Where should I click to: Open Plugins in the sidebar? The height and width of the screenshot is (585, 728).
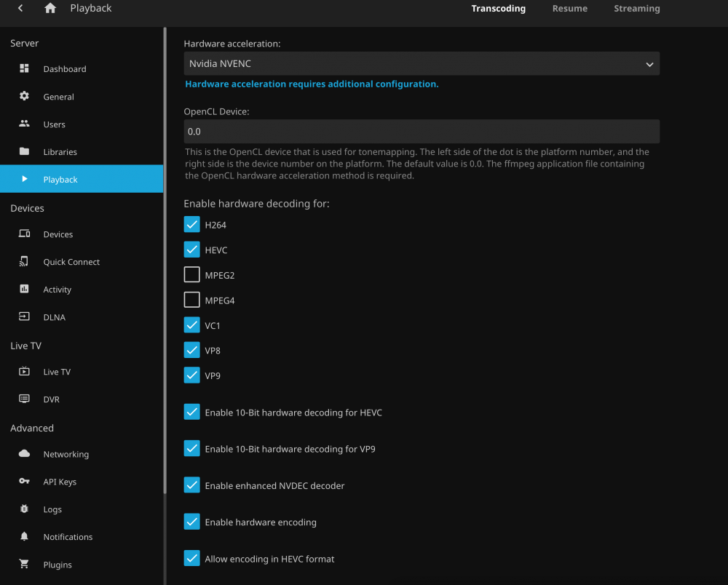(x=82, y=564)
